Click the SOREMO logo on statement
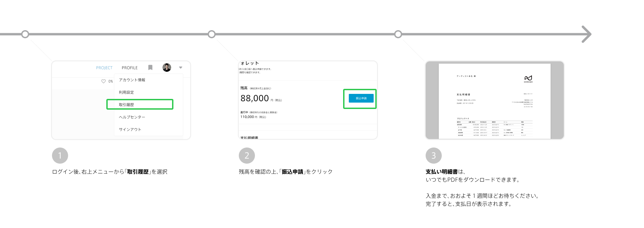This screenshot has width=644, height=228. [x=528, y=79]
